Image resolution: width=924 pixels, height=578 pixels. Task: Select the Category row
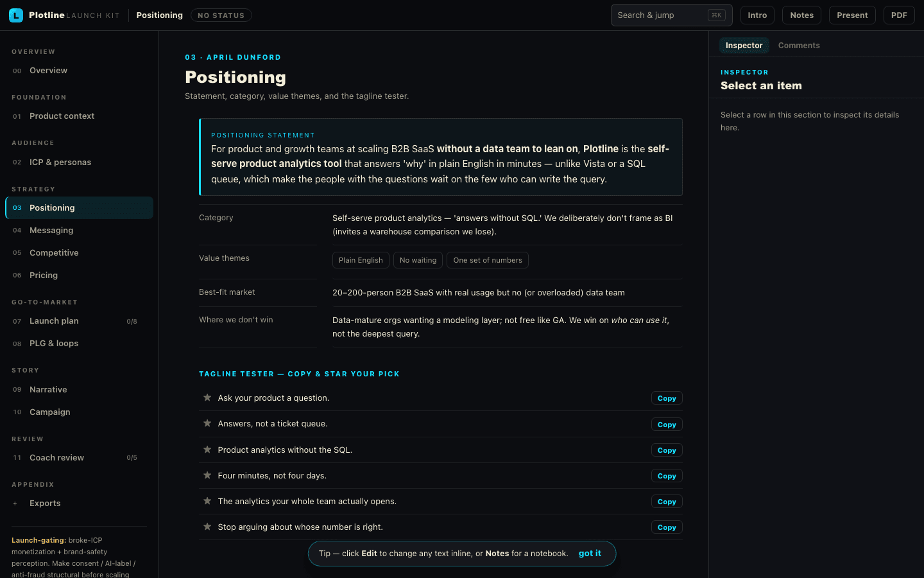click(440, 225)
